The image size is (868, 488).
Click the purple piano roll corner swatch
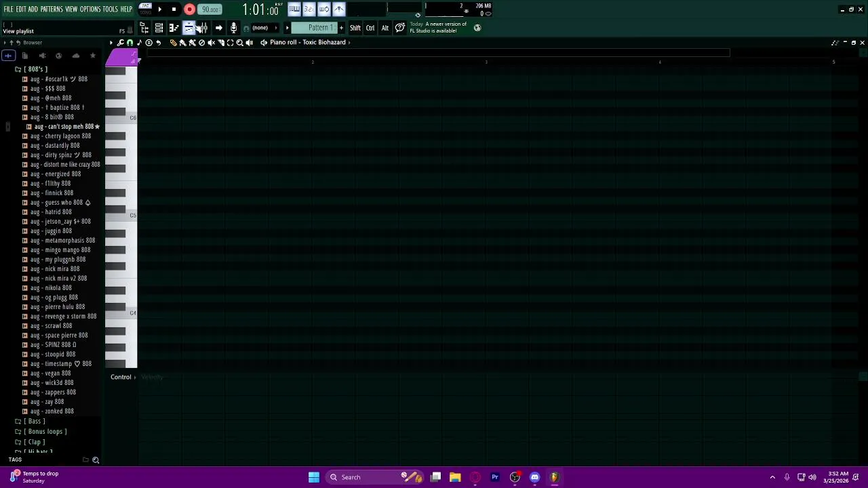(121, 58)
